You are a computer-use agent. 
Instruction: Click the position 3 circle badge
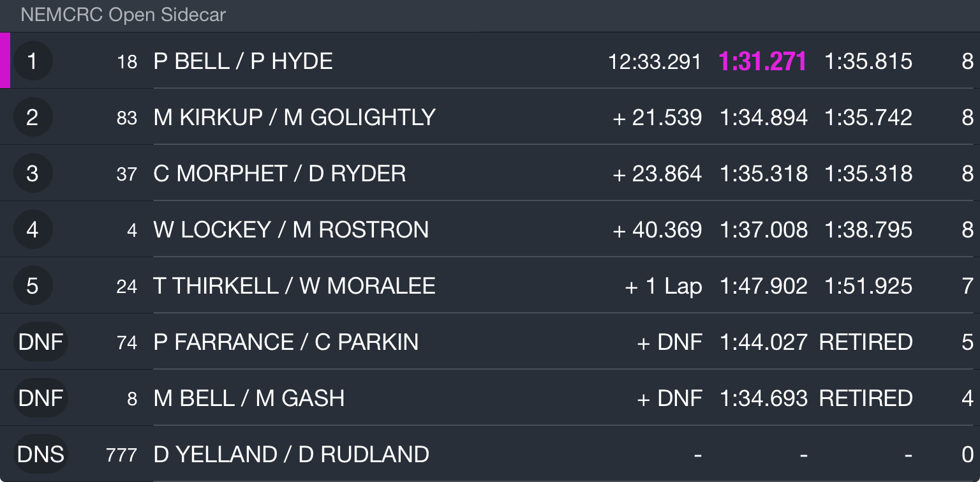point(33,174)
